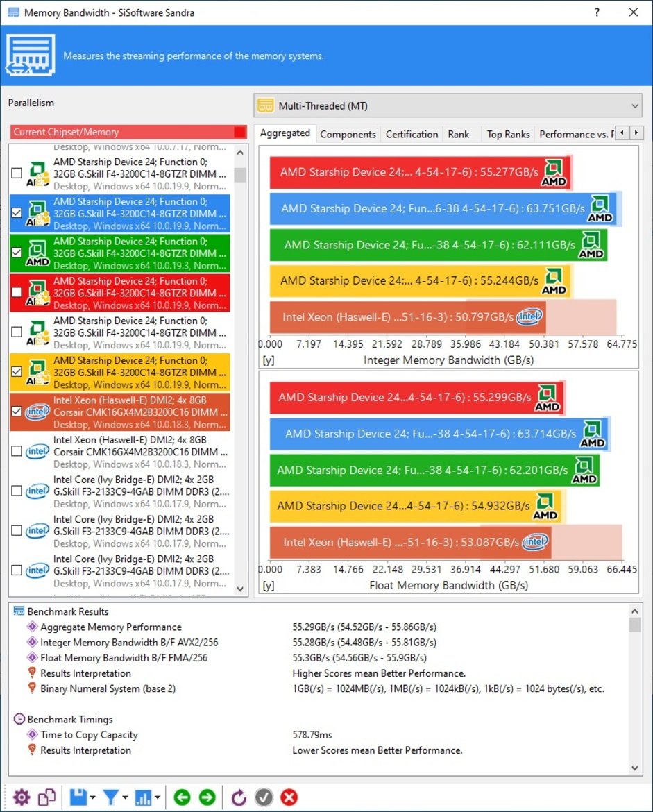Open the Performance vs. tab
Screen dimensions: 653x812
(x=575, y=134)
